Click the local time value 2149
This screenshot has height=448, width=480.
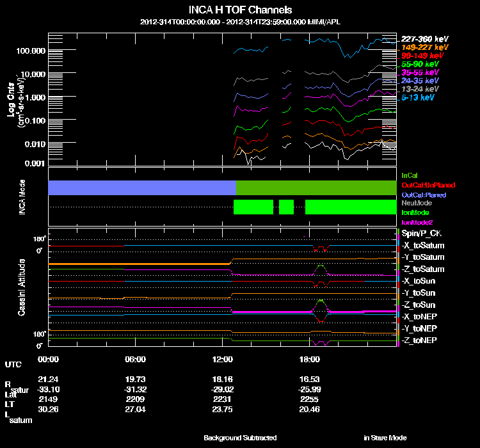[x=48, y=399]
